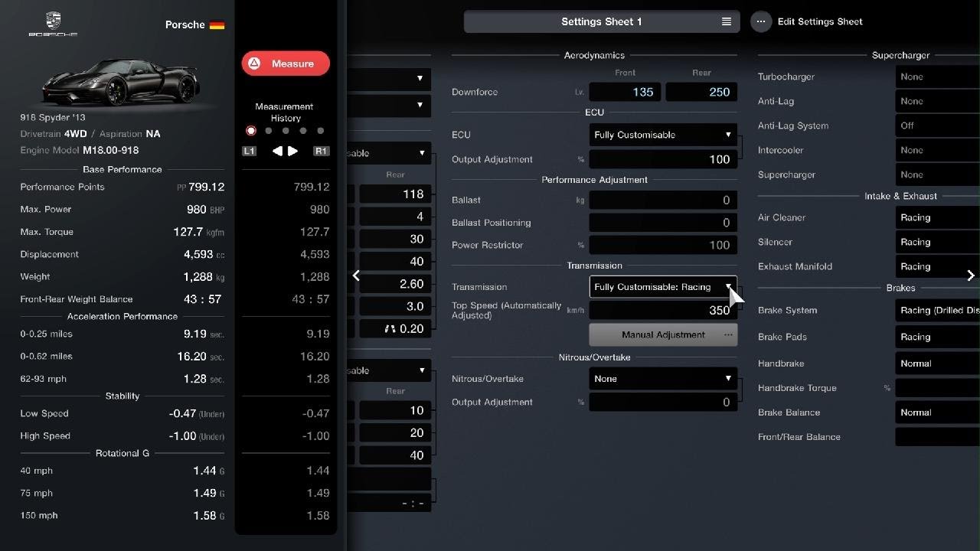Open the Intercooler selection box
The image size is (980, 551).
click(x=937, y=150)
